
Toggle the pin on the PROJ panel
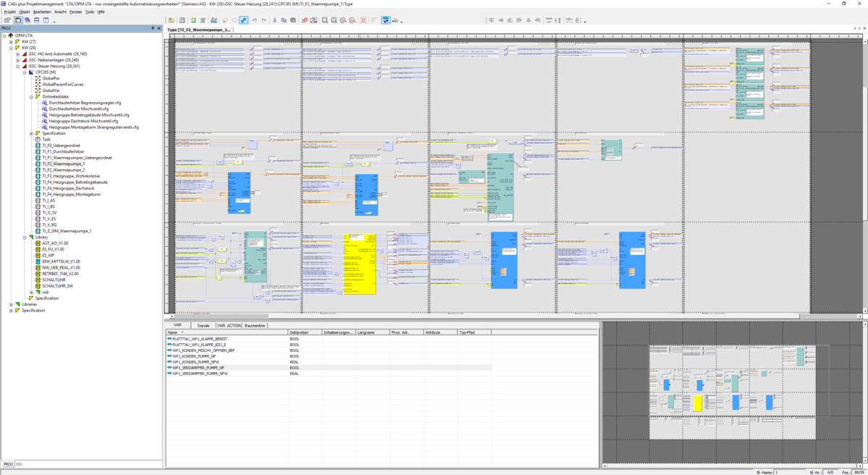click(x=152, y=28)
